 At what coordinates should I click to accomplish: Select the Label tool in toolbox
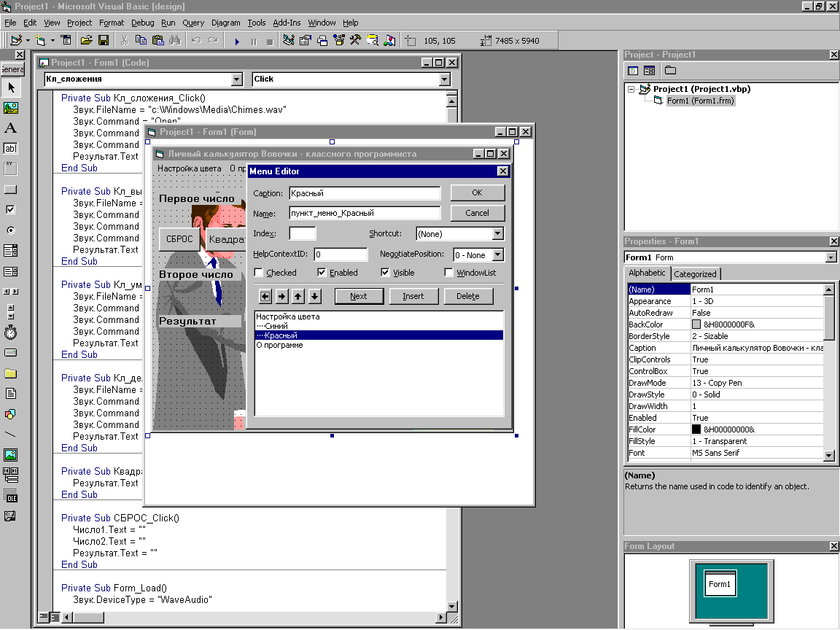click(x=10, y=128)
